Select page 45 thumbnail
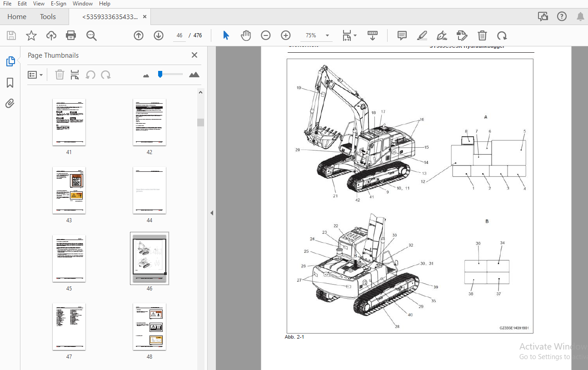The height and width of the screenshot is (370, 588). tap(69, 259)
